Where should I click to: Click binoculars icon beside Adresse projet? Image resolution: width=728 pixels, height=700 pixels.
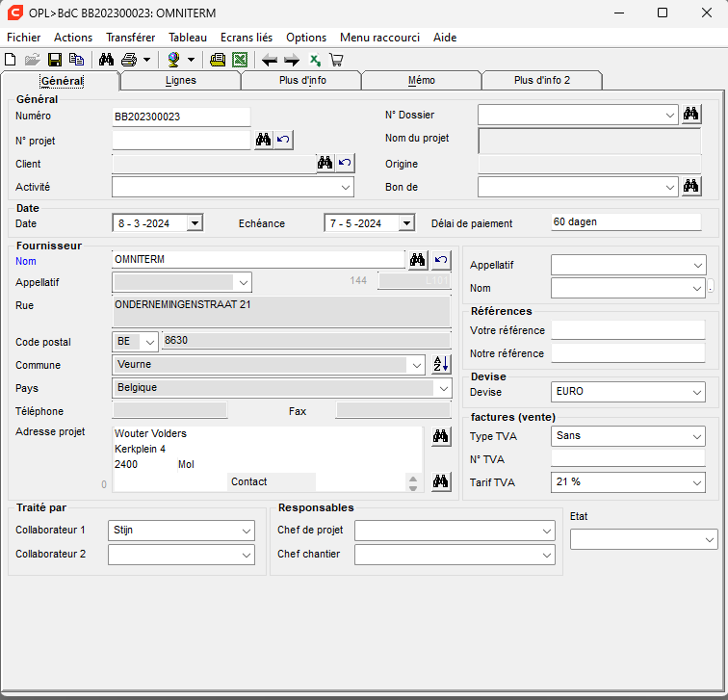tap(441, 436)
